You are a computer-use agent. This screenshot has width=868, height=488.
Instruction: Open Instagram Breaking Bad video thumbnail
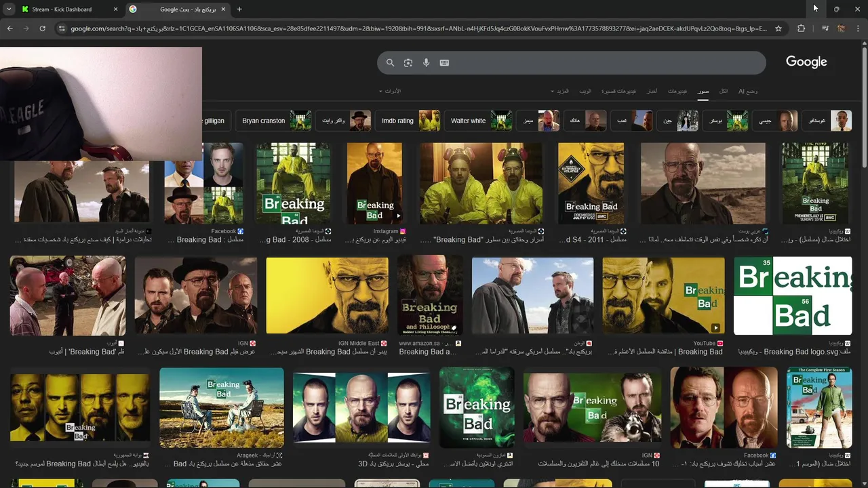click(374, 183)
